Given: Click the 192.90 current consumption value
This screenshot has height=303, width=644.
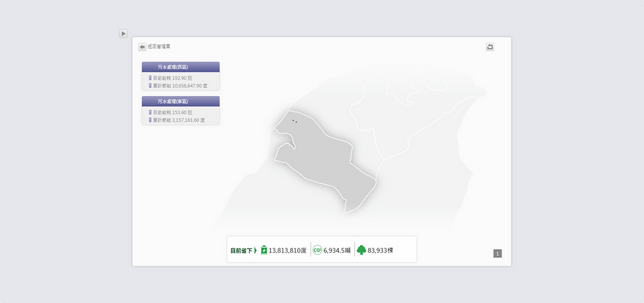Looking at the screenshot, I should tap(179, 78).
